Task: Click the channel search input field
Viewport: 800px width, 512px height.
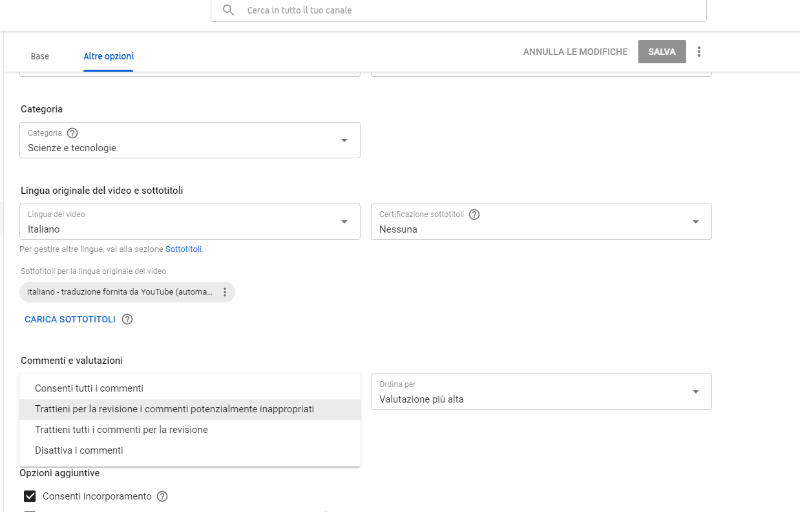Action: [x=460, y=10]
